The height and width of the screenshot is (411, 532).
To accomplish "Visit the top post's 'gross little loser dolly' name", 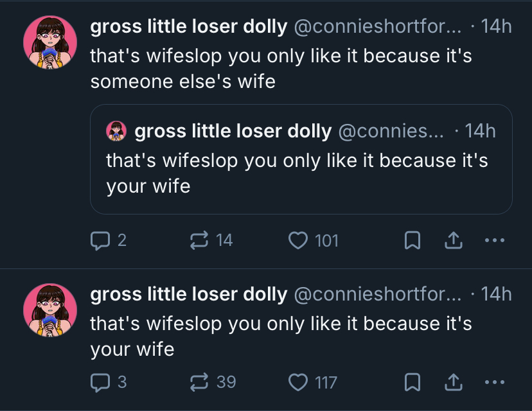I will click(x=189, y=27).
